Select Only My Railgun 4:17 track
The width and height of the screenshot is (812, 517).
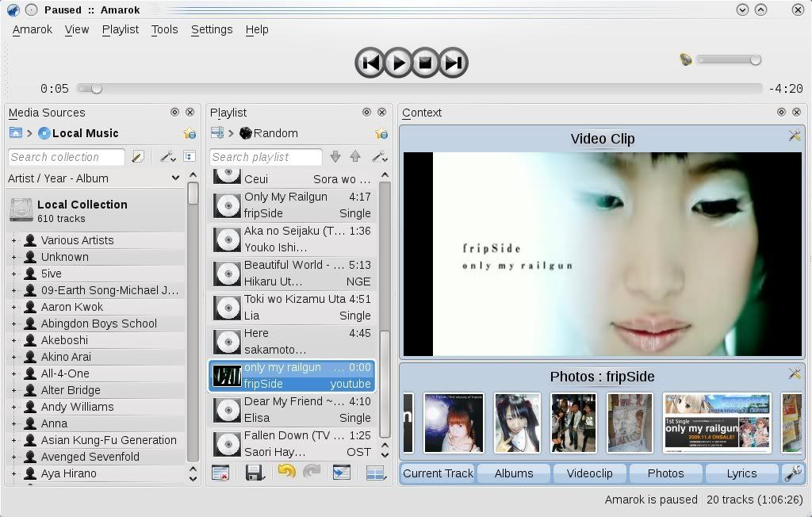coord(292,205)
